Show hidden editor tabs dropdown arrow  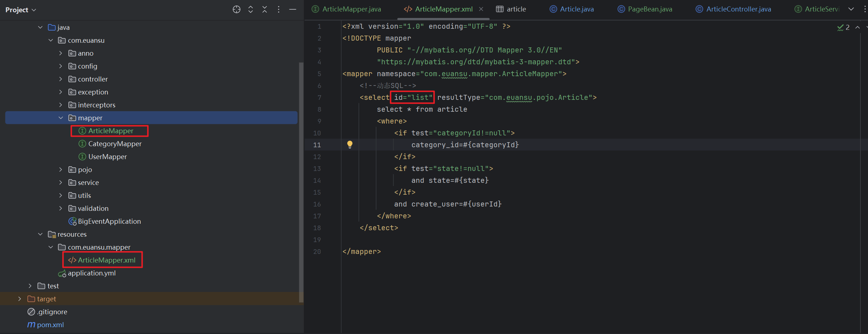pos(851,9)
